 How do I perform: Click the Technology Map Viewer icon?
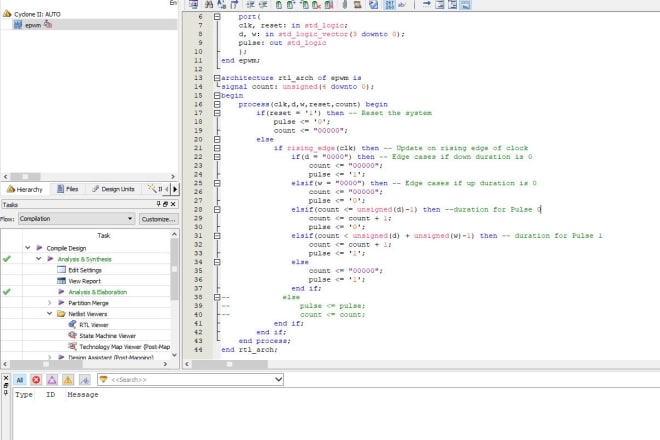tap(72, 346)
